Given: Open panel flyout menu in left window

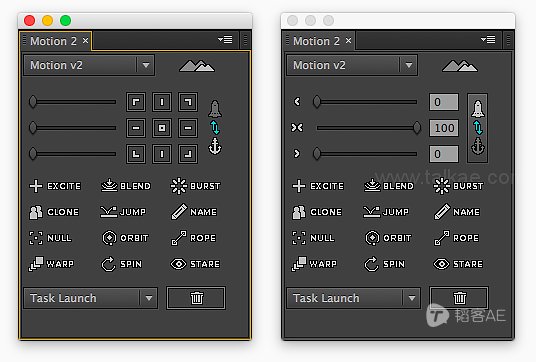Looking at the screenshot, I should pyautogui.click(x=225, y=40).
